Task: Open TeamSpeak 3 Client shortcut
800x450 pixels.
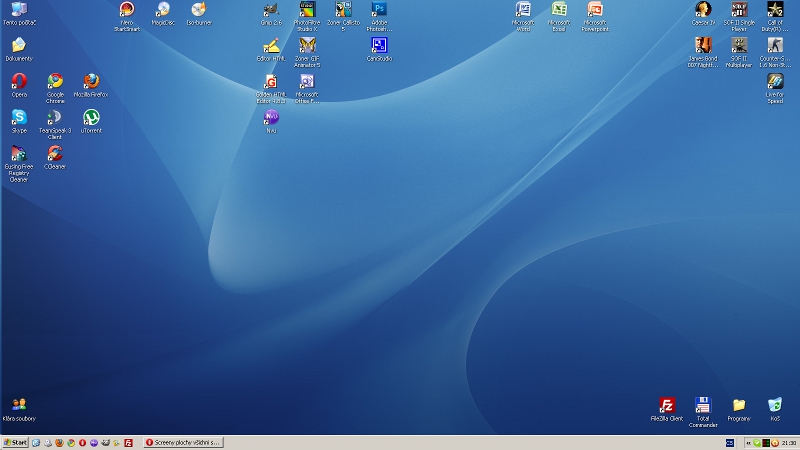Action: click(55, 124)
